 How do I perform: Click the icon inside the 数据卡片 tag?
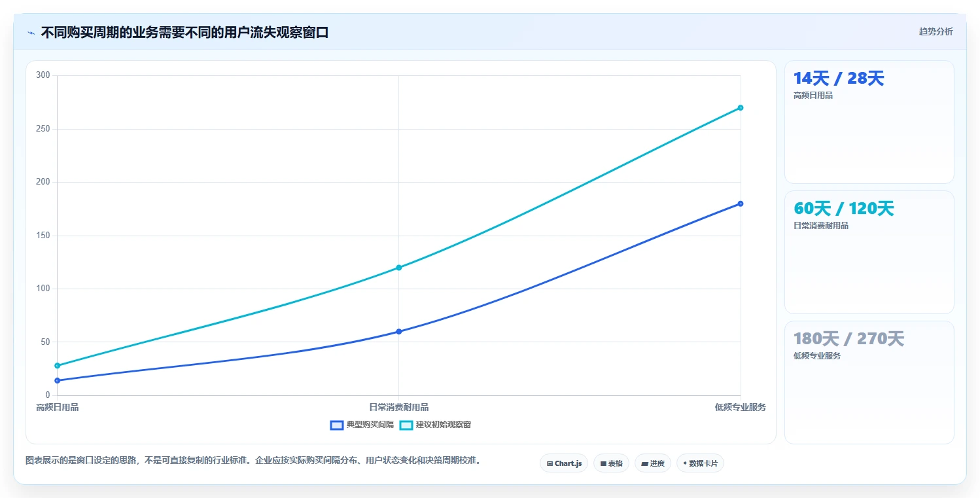685,463
